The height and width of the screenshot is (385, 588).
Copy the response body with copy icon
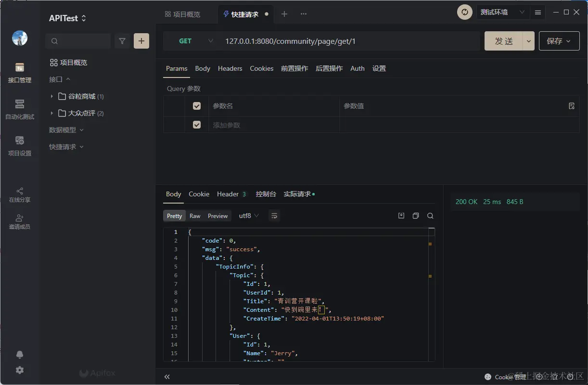[416, 216]
